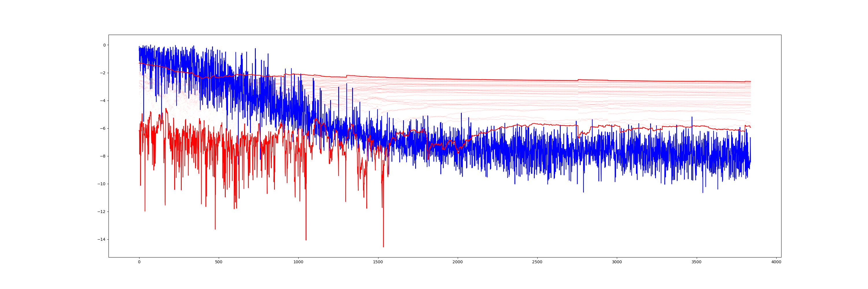Screen dimensions: 868x289
Task: Click the x-axis tick label 500
Action: click(219, 262)
